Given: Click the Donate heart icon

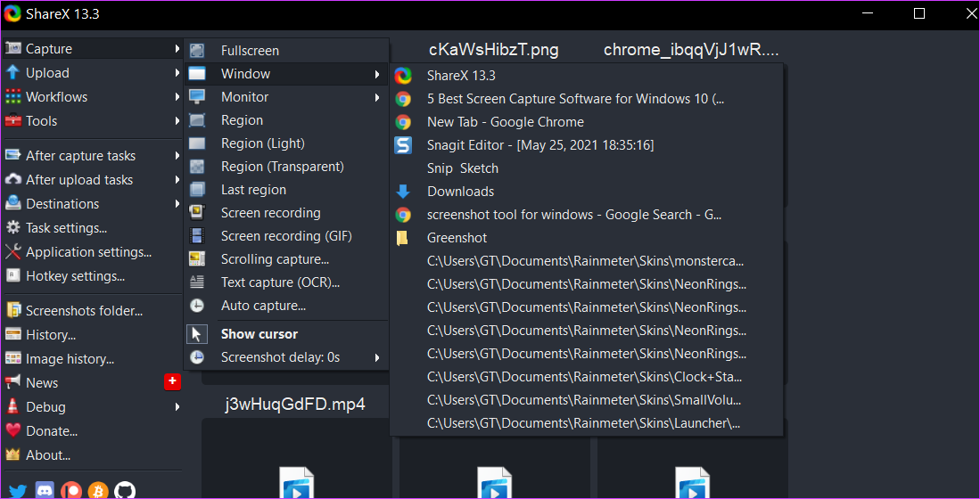Looking at the screenshot, I should tap(12, 430).
